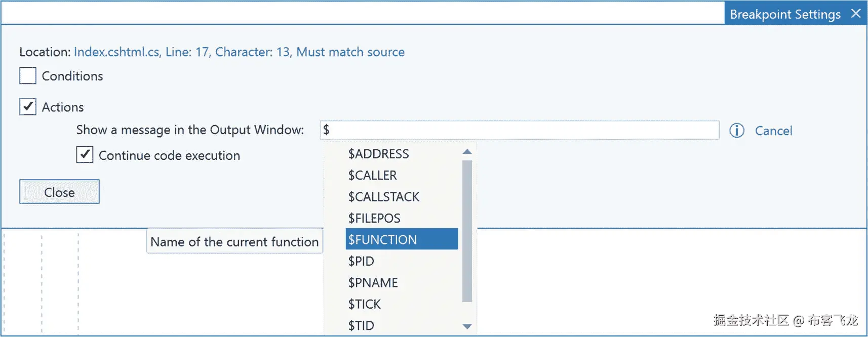Pick $TICK from the dropdown list
The width and height of the screenshot is (868, 337).
pos(364,304)
